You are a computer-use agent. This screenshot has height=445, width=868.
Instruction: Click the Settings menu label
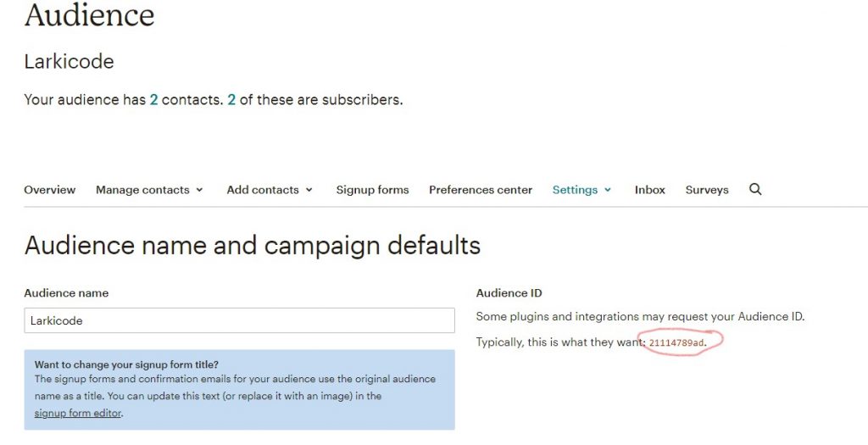(575, 190)
